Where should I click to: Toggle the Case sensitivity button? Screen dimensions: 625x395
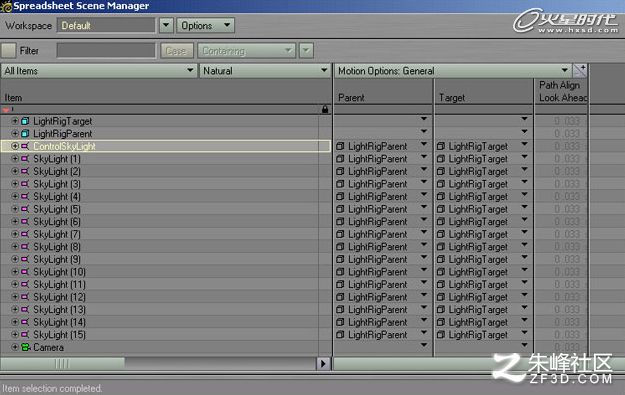click(177, 51)
